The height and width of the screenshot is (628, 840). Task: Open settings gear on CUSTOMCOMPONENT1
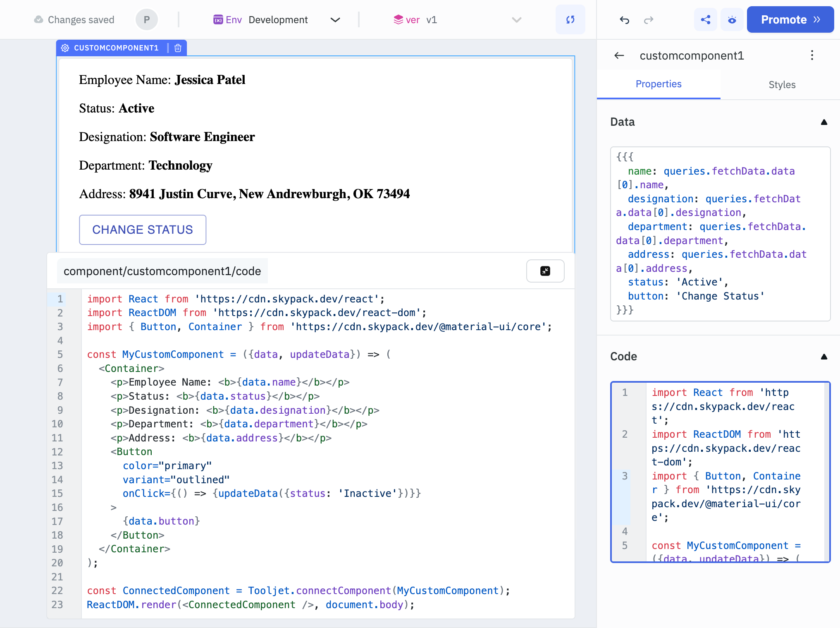coord(65,48)
